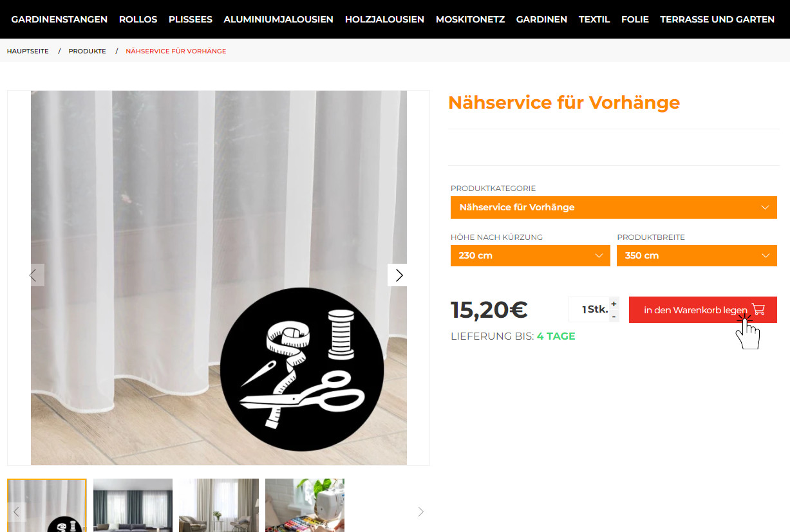Add item with 'in den Warenkorb legen'
790x532 pixels.
point(703,309)
